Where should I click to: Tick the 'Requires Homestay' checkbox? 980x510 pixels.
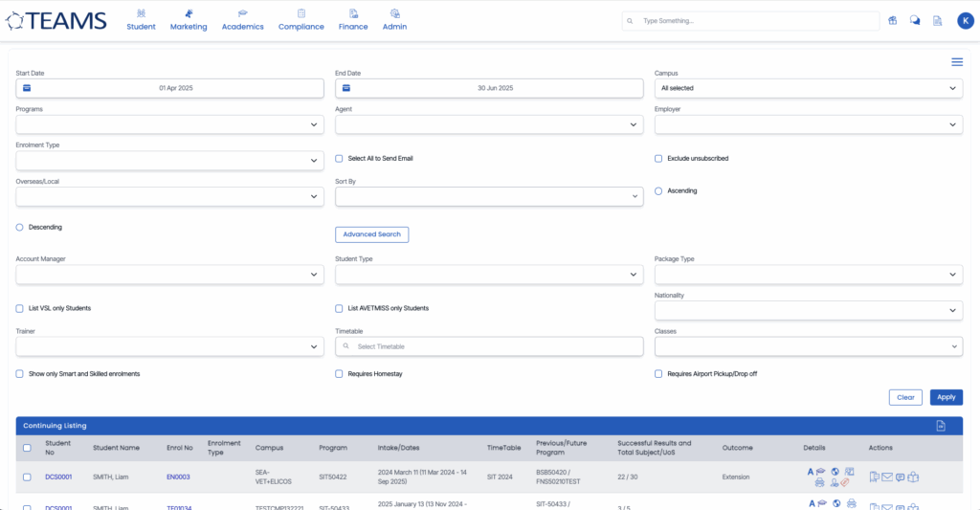(339, 374)
